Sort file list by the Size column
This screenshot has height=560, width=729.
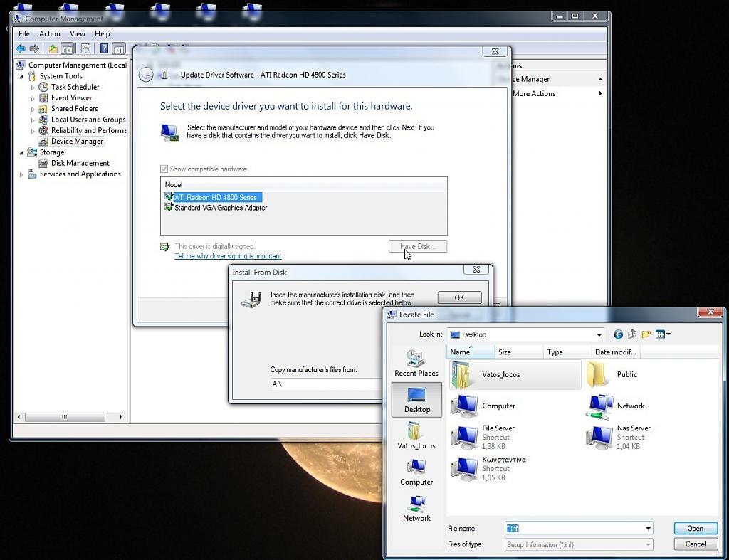tap(518, 352)
